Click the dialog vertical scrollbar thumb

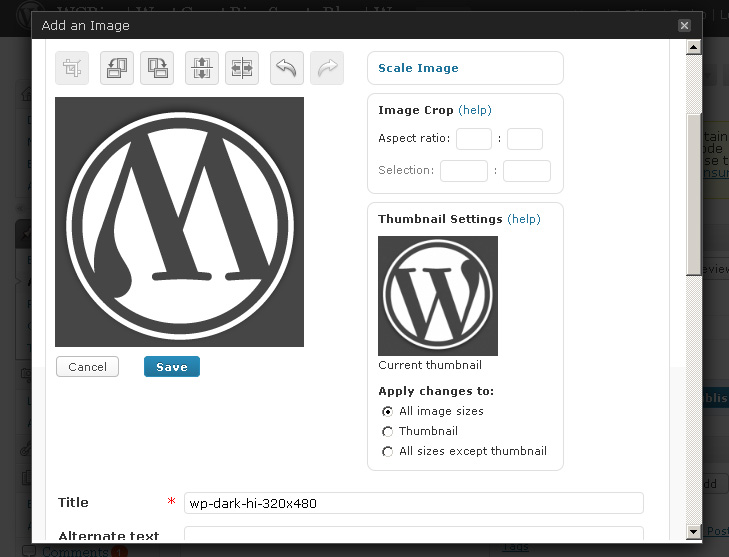click(694, 194)
